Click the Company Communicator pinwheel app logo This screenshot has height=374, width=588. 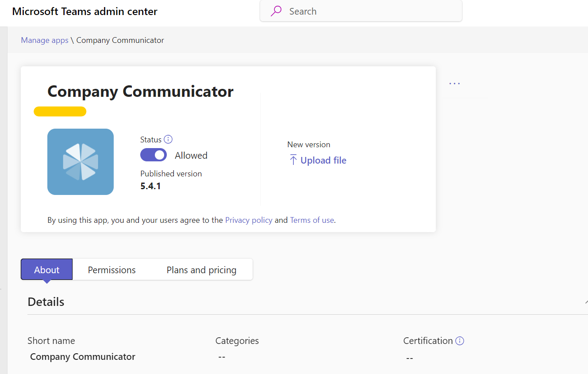tap(80, 161)
